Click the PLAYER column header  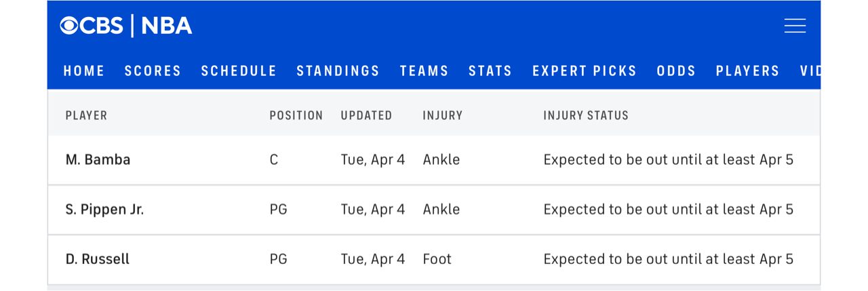[x=87, y=115]
